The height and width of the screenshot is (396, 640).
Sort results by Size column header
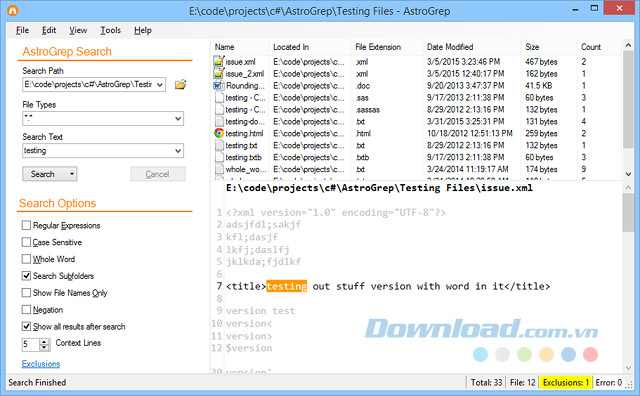click(x=549, y=47)
